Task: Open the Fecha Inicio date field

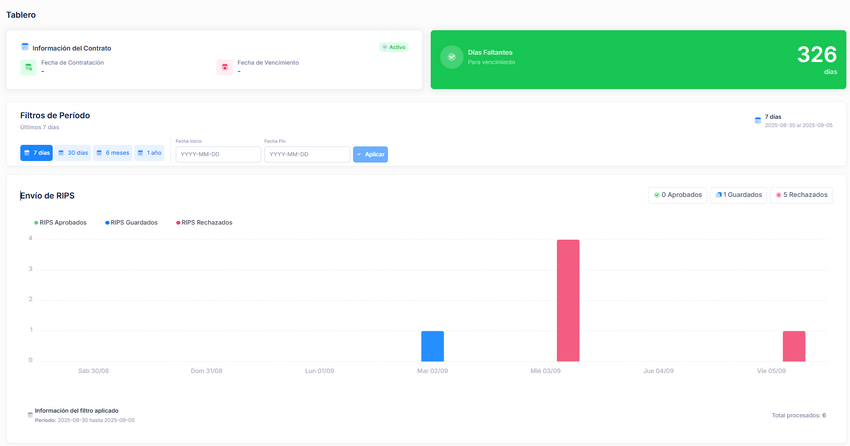Action: coord(217,154)
